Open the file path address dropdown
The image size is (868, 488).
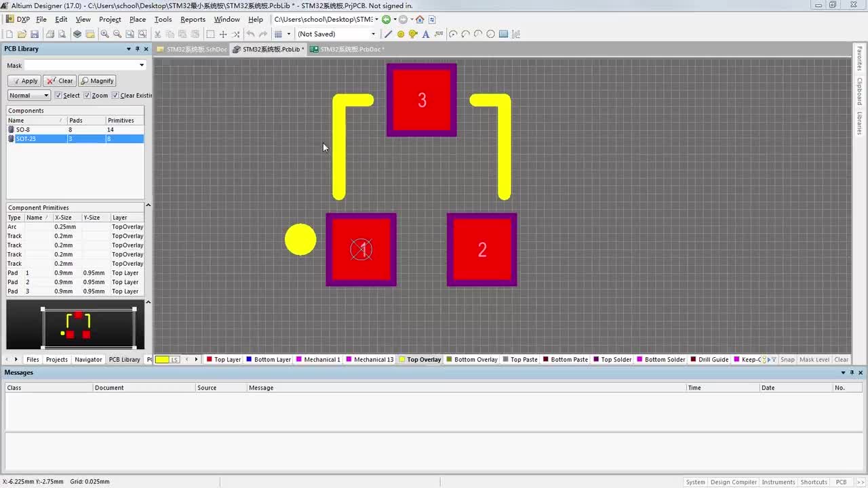coord(376,20)
